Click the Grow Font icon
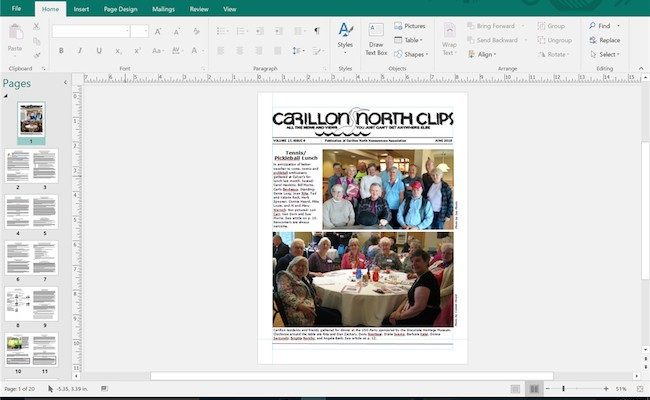 point(158,32)
